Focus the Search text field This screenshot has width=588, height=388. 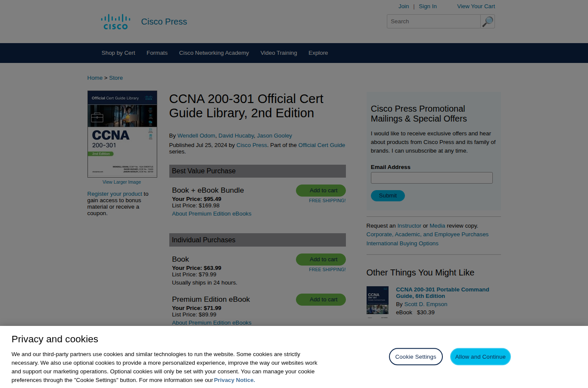(x=434, y=22)
